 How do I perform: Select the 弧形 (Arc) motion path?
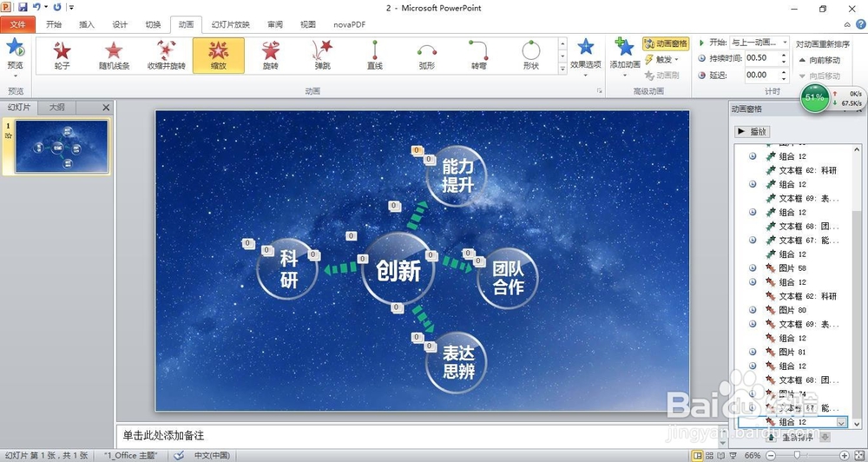click(x=427, y=56)
